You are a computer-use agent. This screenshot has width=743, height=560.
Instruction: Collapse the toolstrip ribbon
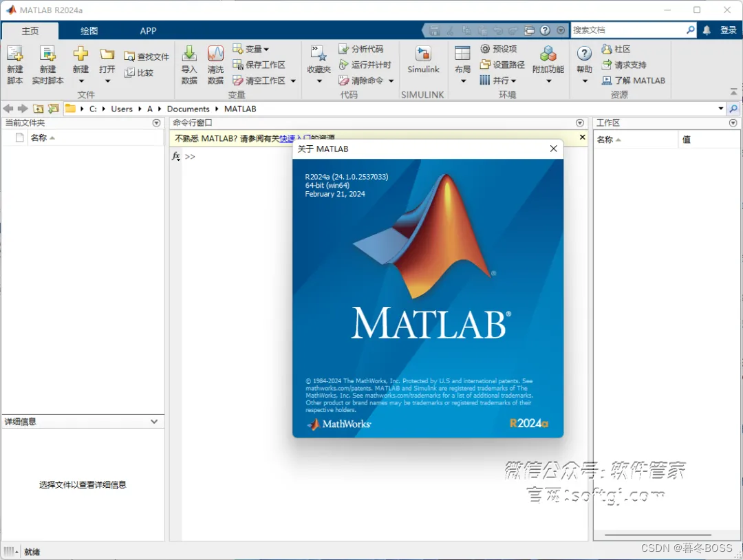pyautogui.click(x=733, y=91)
